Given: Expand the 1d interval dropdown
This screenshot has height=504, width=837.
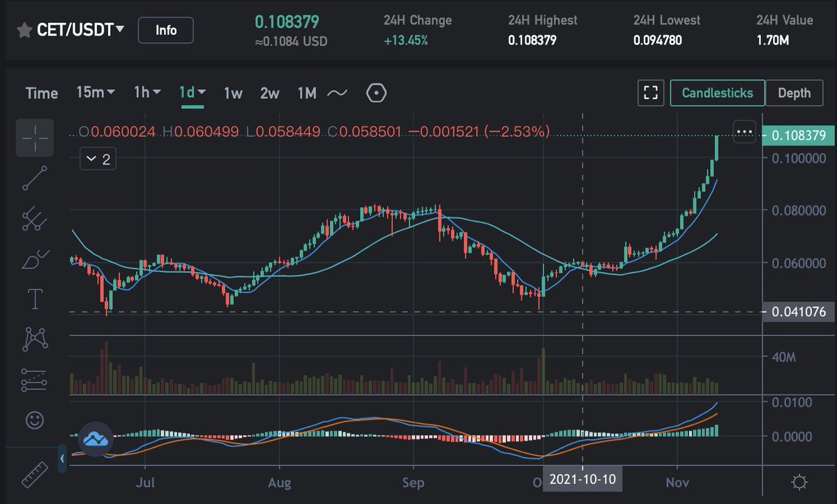Looking at the screenshot, I should tap(193, 92).
